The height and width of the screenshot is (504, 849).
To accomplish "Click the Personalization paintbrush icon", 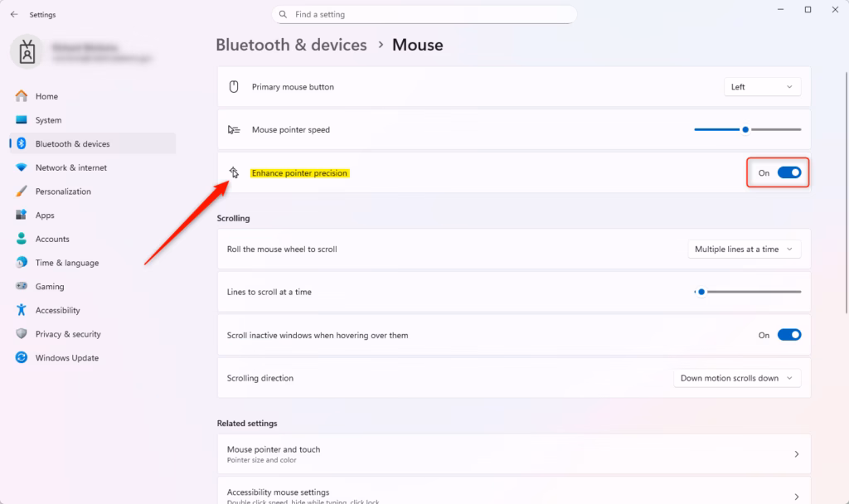I will click(22, 191).
